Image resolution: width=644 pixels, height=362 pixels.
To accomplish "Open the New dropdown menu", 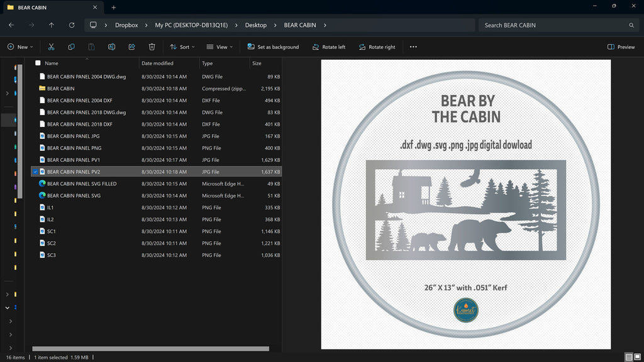I will 20,47.
